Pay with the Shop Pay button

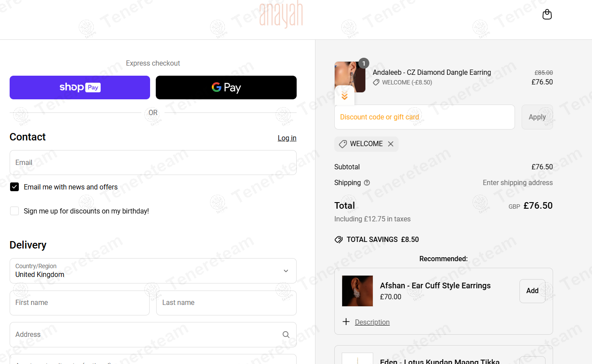[x=80, y=87]
